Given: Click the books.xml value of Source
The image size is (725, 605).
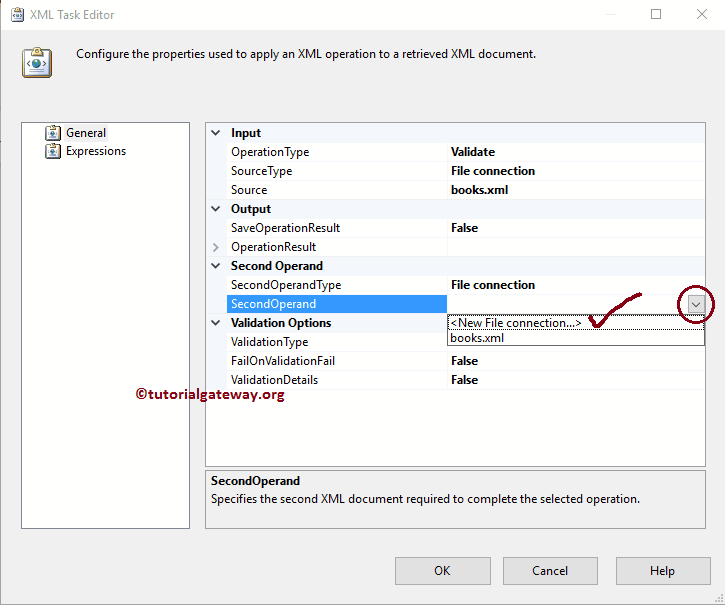Looking at the screenshot, I should [479, 190].
